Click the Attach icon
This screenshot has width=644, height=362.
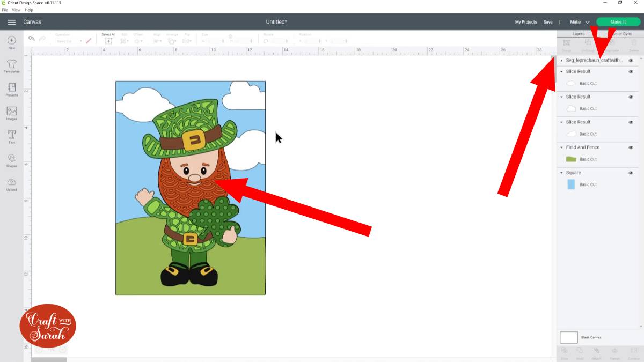(x=597, y=353)
